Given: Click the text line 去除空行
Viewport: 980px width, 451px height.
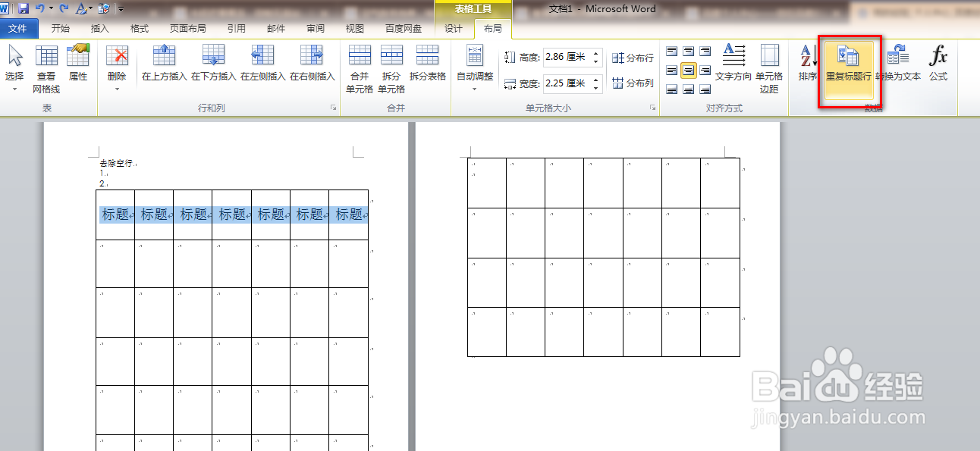Looking at the screenshot, I should click(x=116, y=163).
